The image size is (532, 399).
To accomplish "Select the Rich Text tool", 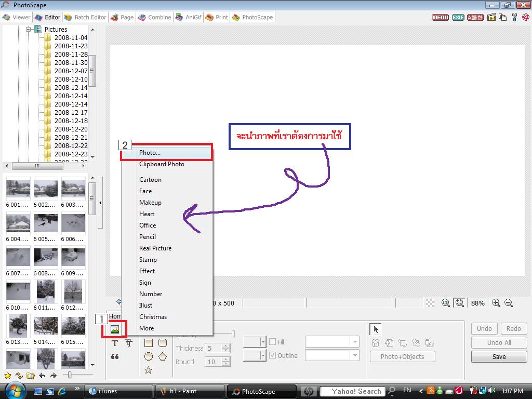I will click(129, 343).
